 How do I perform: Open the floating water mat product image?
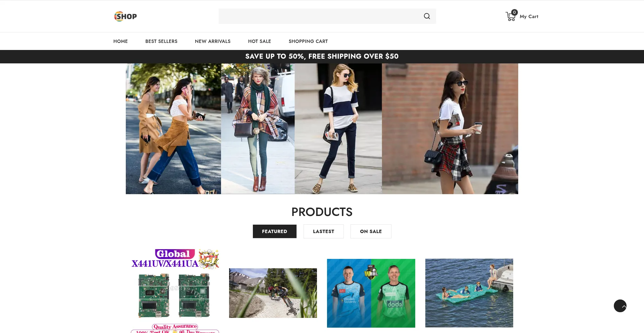tap(469, 293)
